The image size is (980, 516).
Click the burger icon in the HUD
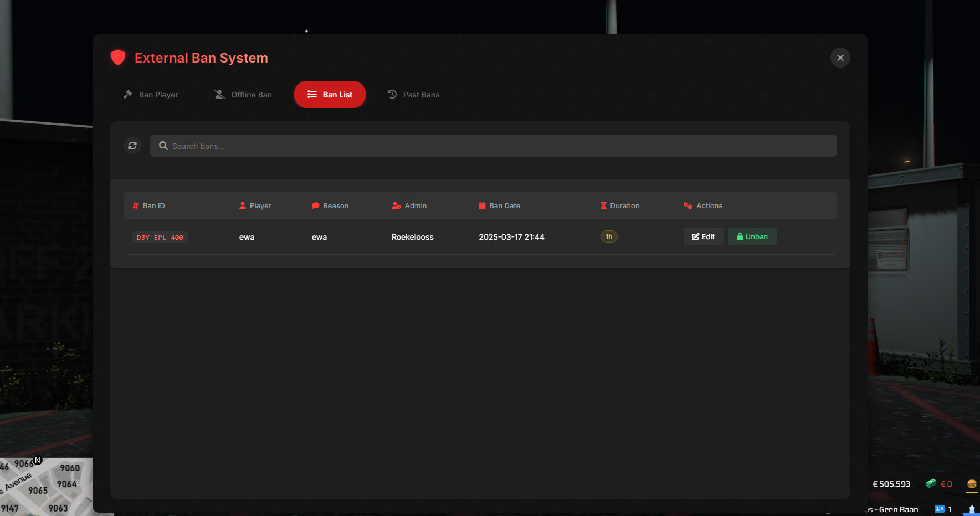[971, 484]
